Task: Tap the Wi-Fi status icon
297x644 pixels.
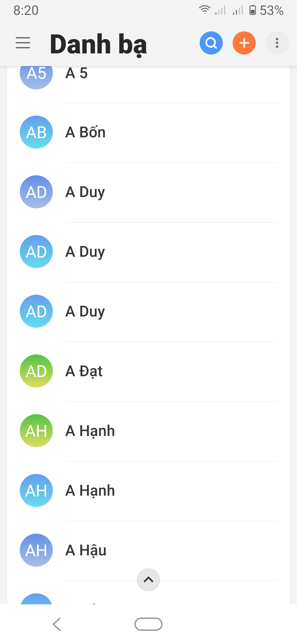Action: click(205, 10)
